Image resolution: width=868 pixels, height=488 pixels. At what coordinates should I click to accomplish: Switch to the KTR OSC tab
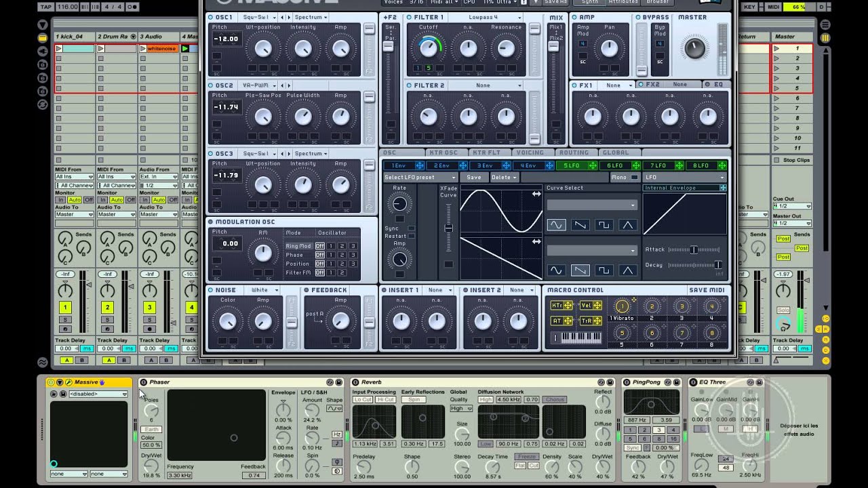pyautogui.click(x=445, y=152)
